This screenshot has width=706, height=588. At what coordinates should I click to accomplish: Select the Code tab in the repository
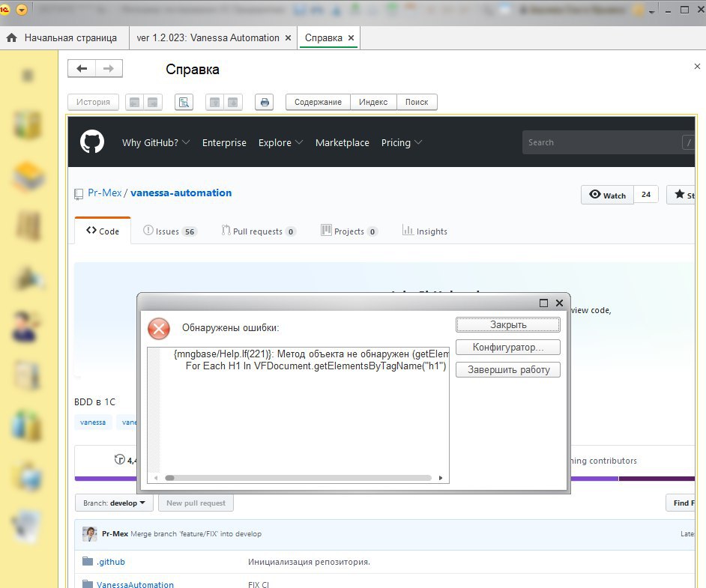point(103,231)
